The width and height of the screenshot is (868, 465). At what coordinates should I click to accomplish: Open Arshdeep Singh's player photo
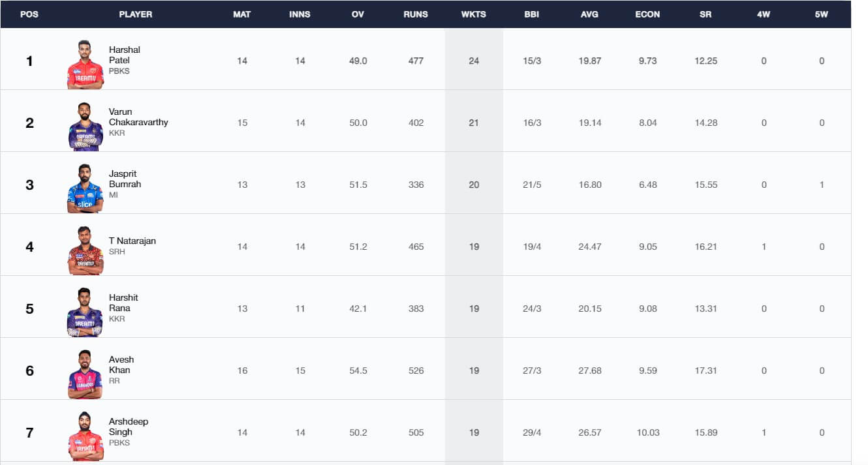(85, 436)
